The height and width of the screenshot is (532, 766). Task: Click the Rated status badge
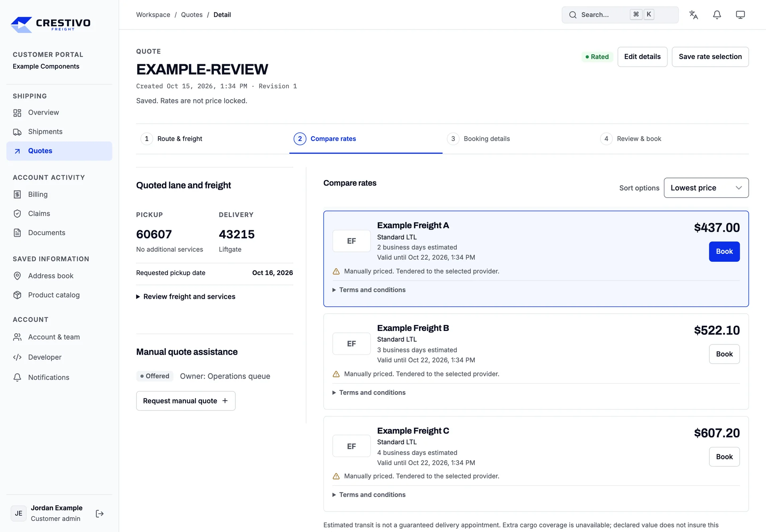tap(597, 57)
